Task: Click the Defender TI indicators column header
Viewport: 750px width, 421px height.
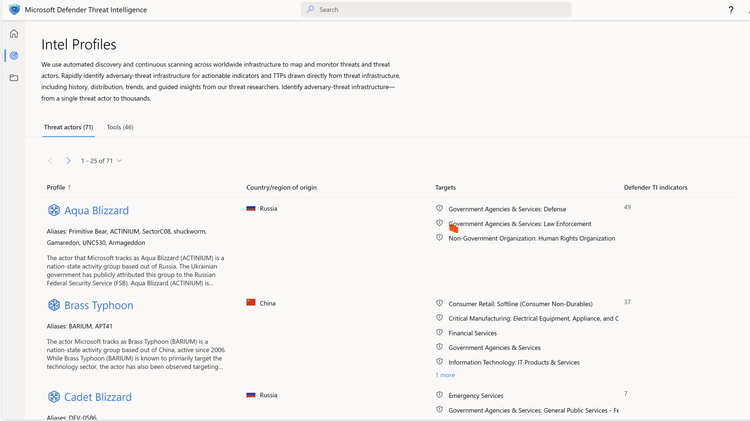Action: [655, 188]
